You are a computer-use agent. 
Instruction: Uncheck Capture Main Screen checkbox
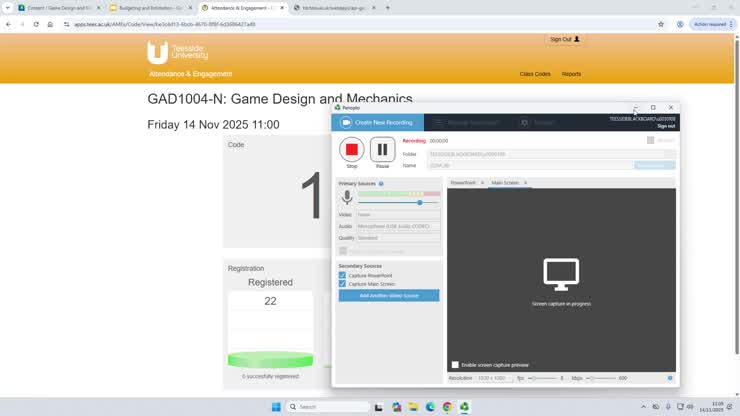tap(342, 284)
